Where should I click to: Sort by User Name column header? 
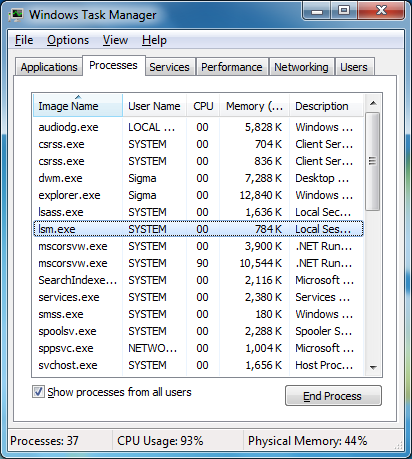[x=154, y=106]
